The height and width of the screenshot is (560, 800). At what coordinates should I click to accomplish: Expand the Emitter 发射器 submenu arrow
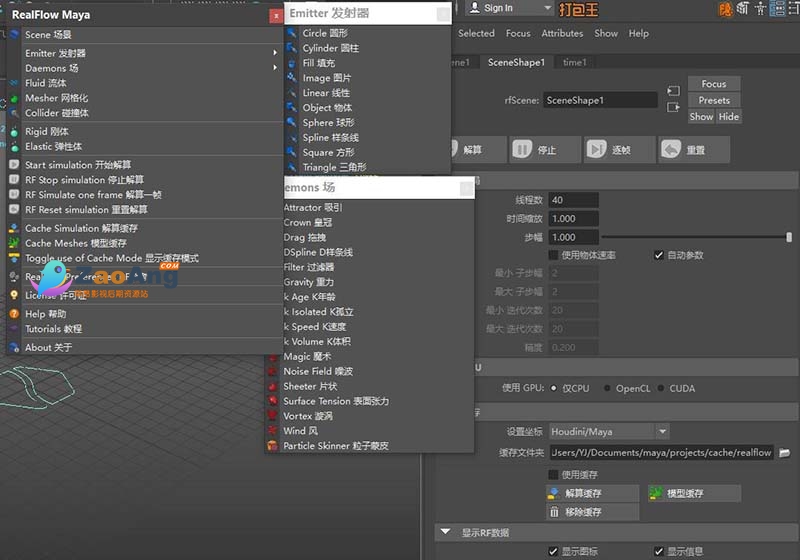275,53
